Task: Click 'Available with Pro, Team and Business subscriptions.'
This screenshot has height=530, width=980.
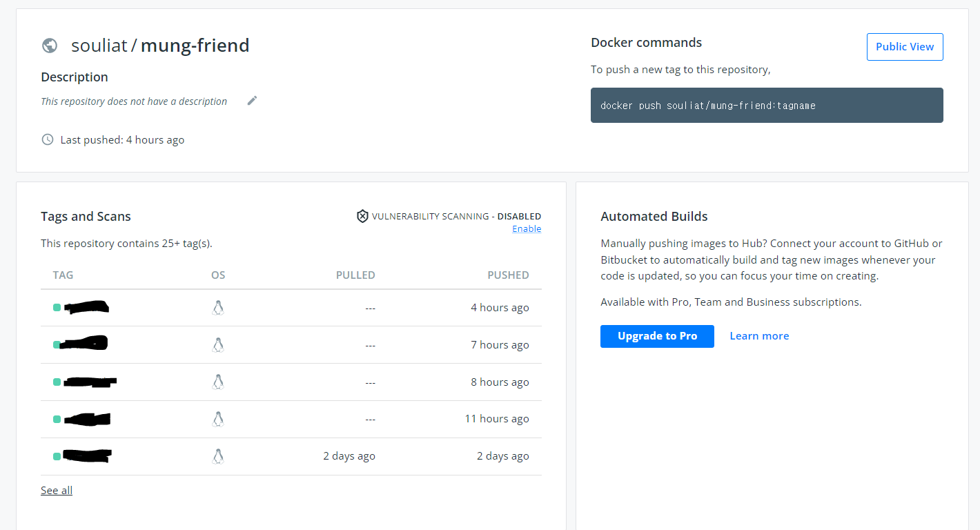Action: click(731, 302)
